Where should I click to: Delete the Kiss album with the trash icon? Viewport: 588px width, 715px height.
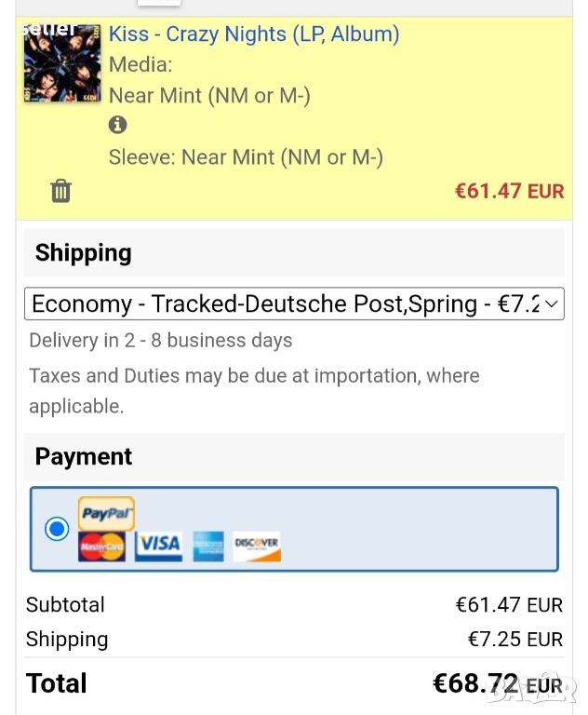click(60, 191)
